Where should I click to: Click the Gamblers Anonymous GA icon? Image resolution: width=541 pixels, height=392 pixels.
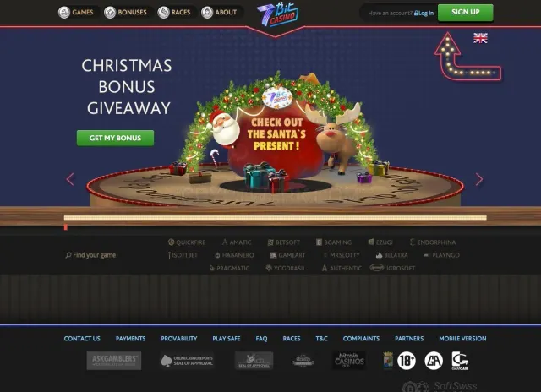434,361
